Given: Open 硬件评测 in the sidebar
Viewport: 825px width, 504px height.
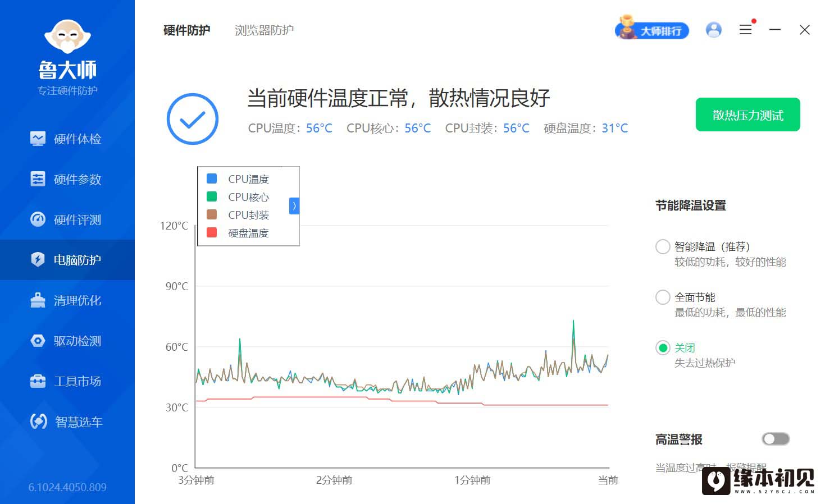Looking at the screenshot, I should point(67,219).
